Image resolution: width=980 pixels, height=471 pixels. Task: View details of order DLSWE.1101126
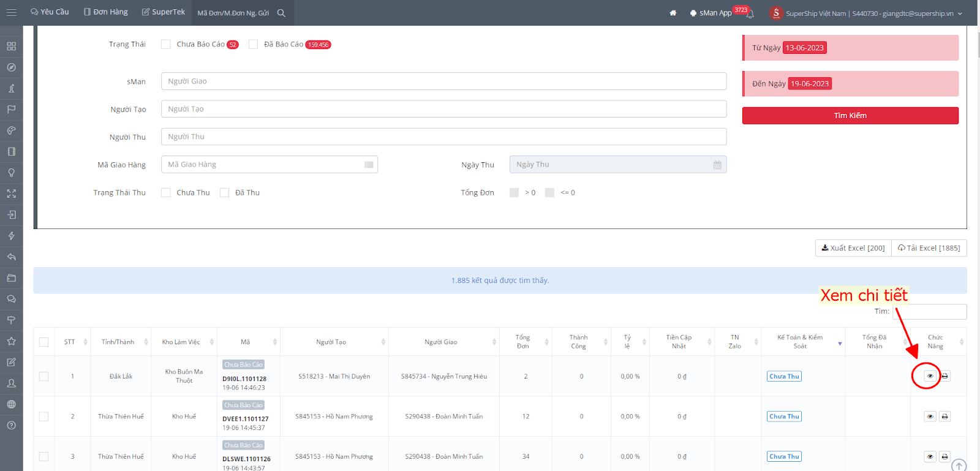tap(930, 456)
